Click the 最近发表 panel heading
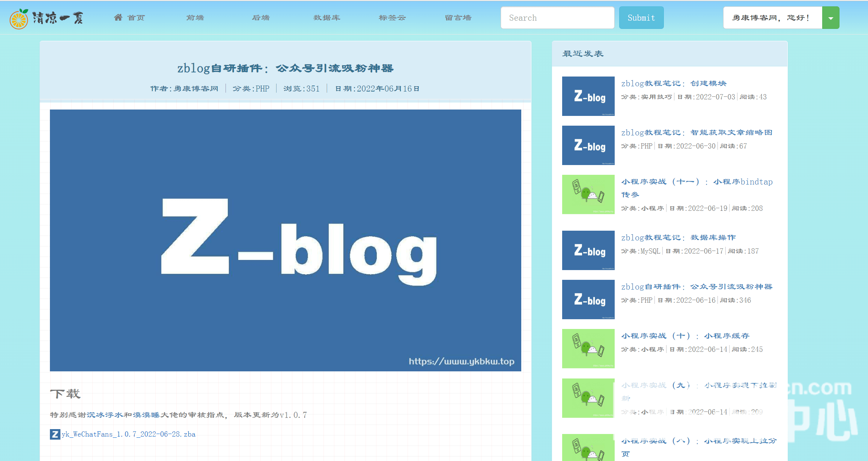Viewport: 868px width, 461px height. pos(583,54)
